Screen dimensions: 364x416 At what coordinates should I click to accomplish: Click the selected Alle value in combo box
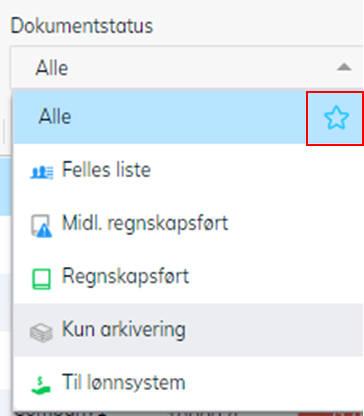click(x=52, y=68)
